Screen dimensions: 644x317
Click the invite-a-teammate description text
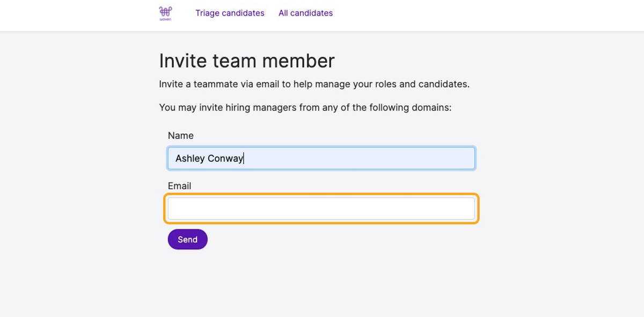314,84
